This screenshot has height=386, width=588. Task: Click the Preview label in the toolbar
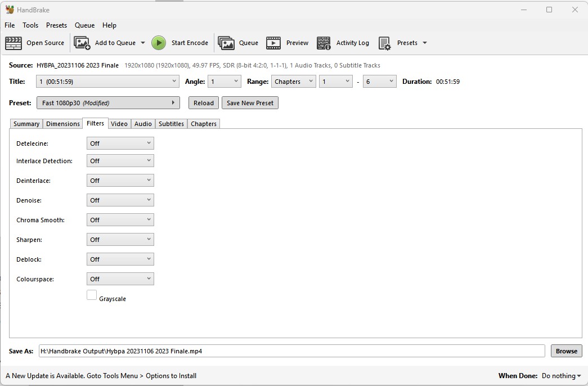coord(297,43)
